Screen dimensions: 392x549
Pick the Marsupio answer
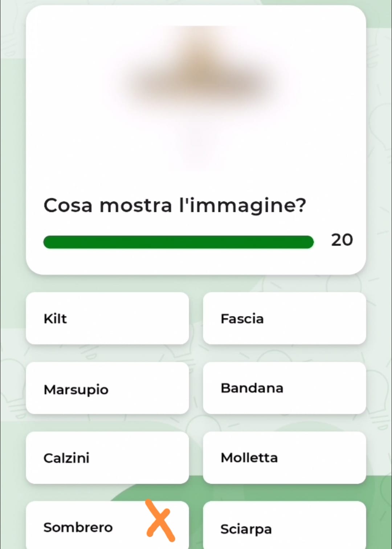[107, 388]
